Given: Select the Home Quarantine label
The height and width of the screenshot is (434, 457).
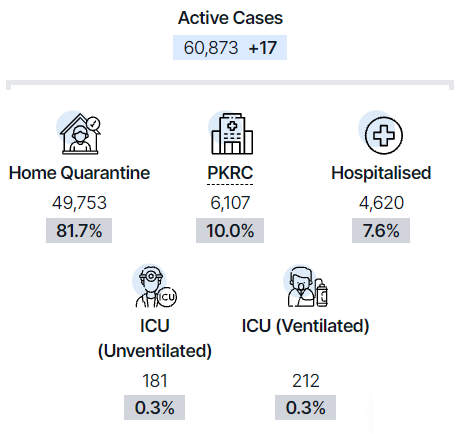Looking at the screenshot, I should (79, 173).
